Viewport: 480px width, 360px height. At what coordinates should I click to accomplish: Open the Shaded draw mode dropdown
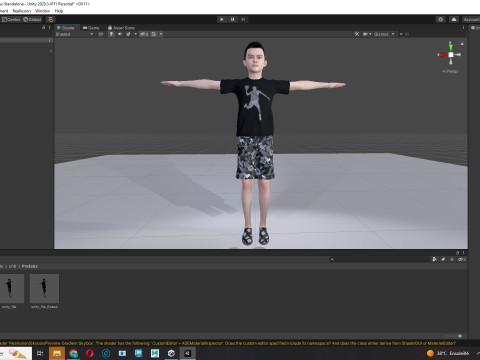[x=74, y=34]
